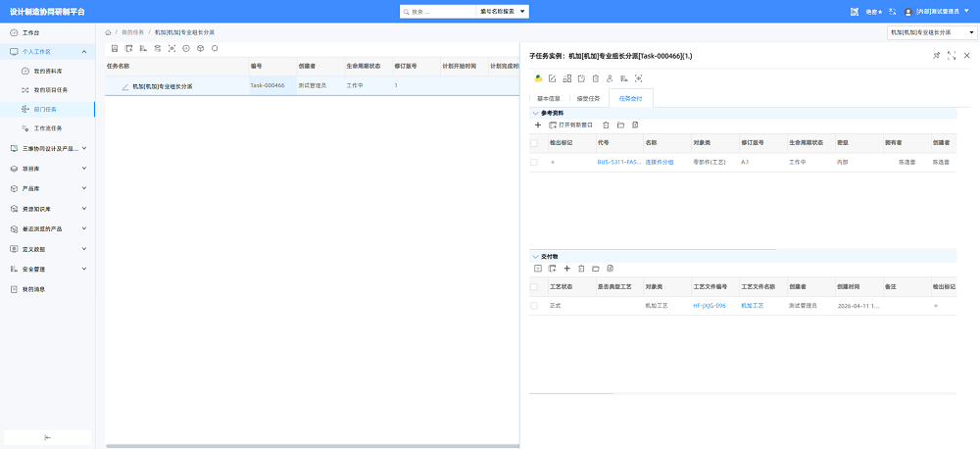980x449 pixels.
Task: Expand the subtask panel to fullscreen
Action: point(952,56)
